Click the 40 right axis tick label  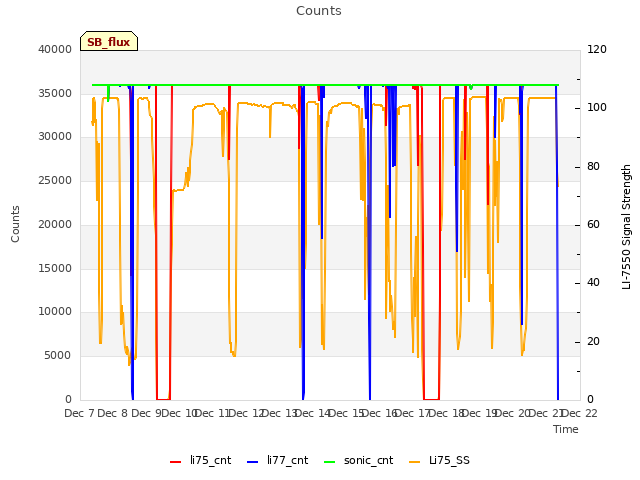(593, 283)
